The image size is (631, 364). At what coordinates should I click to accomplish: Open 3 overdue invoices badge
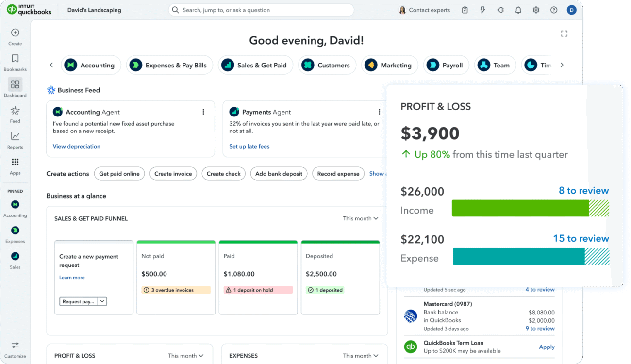(x=176, y=290)
